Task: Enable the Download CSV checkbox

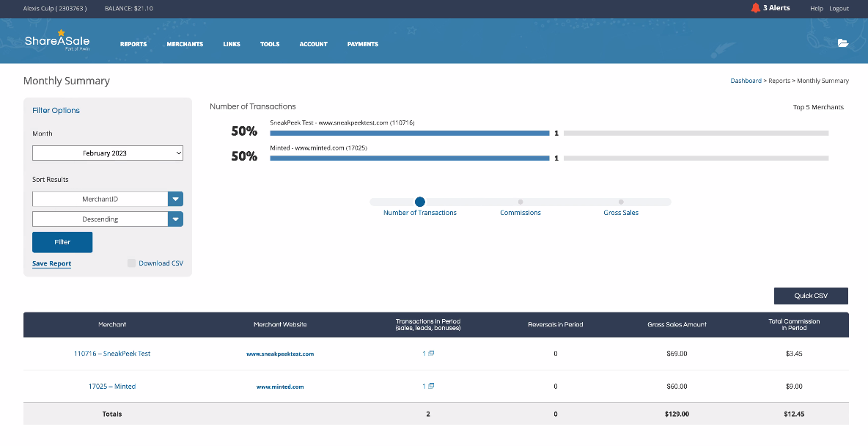Action: tap(131, 263)
